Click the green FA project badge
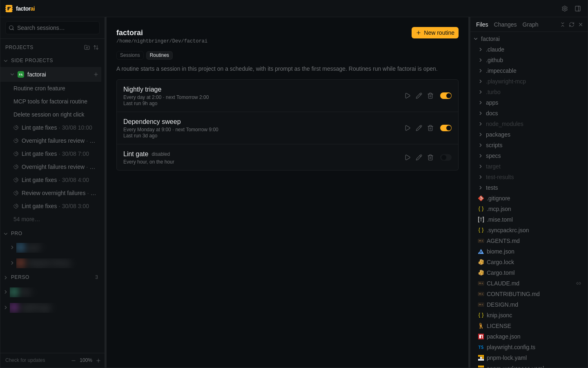 pyautogui.click(x=21, y=74)
